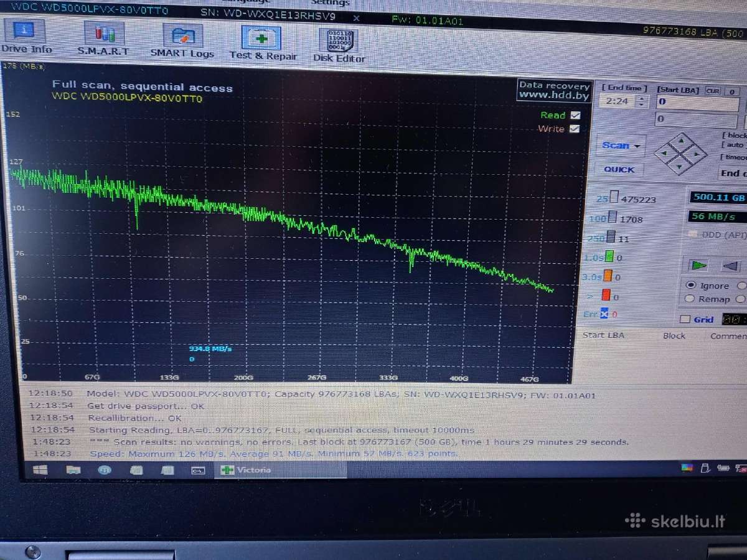Open the S.M.A.R.T panel
Image resolution: width=747 pixels, height=560 pixels.
(103, 39)
